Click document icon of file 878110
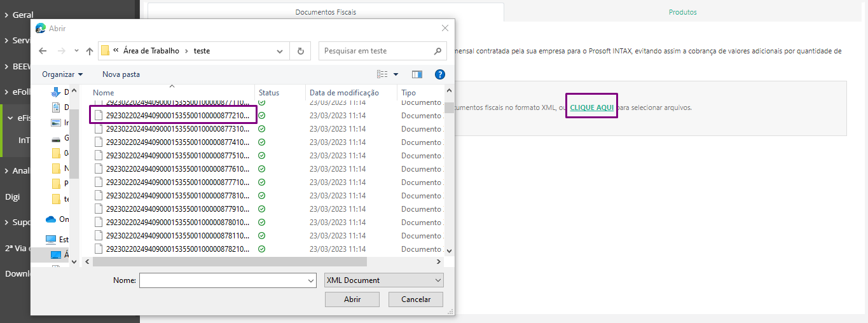The height and width of the screenshot is (323, 868). coord(99,236)
